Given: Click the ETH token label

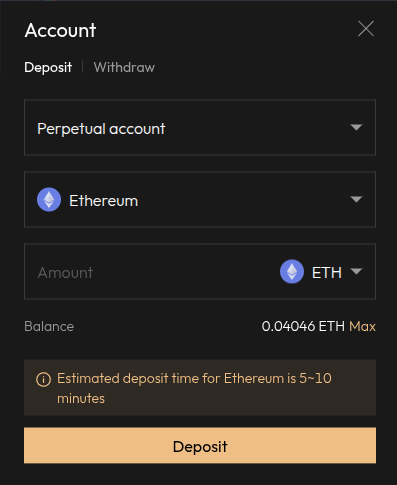Looking at the screenshot, I should coord(327,273).
